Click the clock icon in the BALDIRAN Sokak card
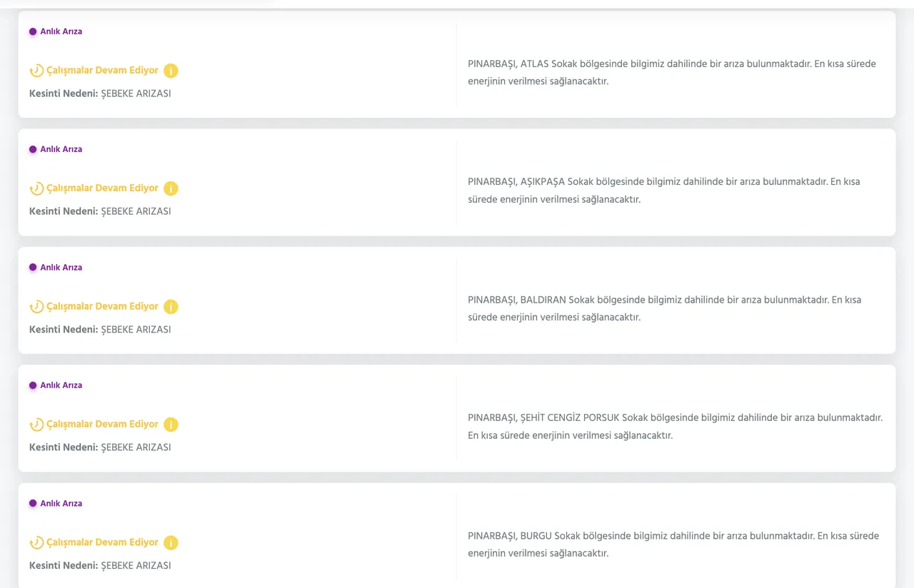The height and width of the screenshot is (588, 914). click(36, 307)
